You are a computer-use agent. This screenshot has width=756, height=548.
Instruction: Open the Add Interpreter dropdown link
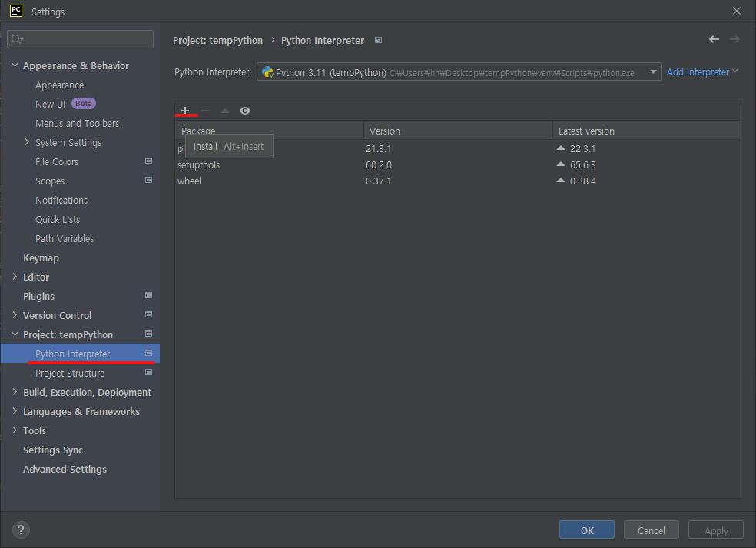click(702, 72)
